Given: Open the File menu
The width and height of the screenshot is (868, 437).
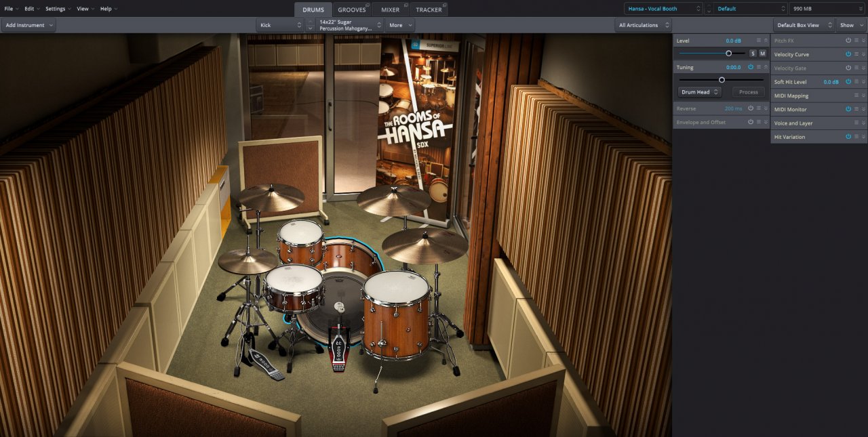Looking at the screenshot, I should [11, 9].
